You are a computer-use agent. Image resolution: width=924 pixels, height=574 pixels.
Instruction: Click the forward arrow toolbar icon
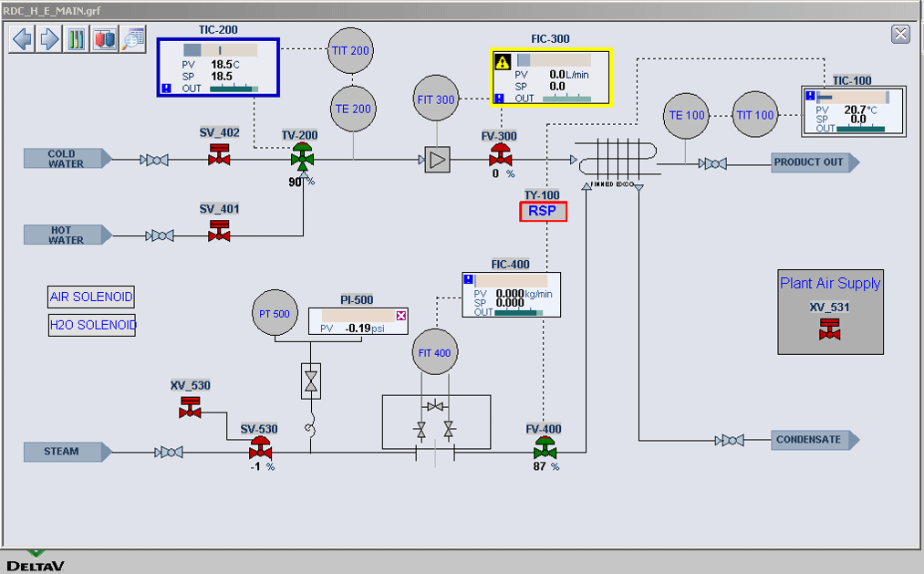(49, 39)
